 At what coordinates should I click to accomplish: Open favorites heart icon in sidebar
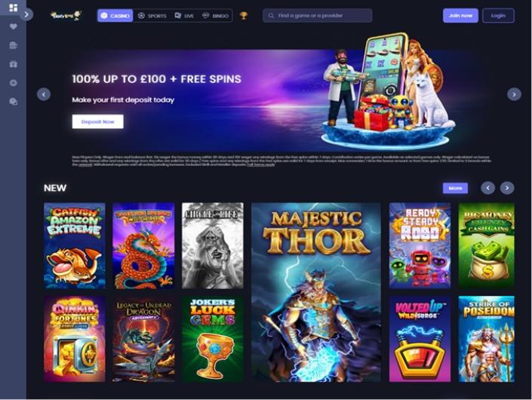point(14,26)
